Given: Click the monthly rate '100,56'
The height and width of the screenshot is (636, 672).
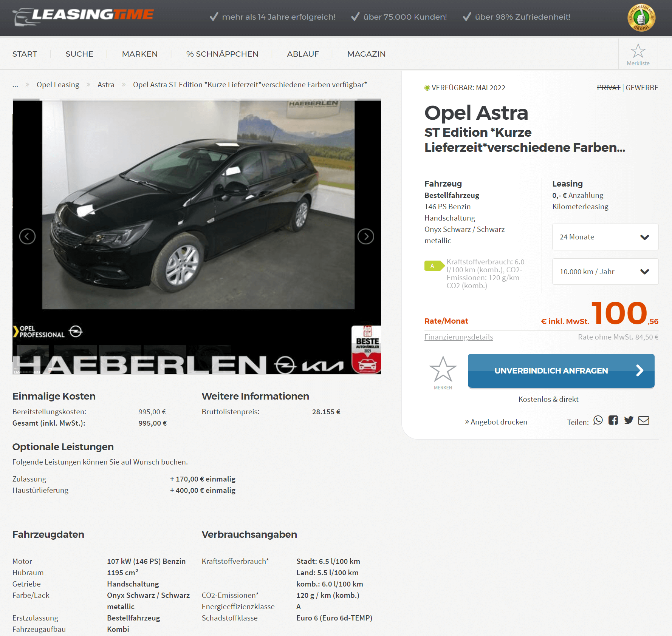Looking at the screenshot, I should coord(625,313).
